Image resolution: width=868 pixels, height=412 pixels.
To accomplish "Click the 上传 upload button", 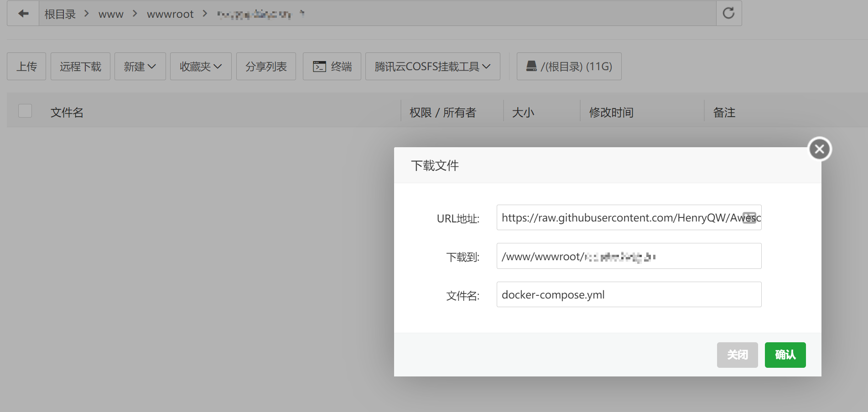I will pyautogui.click(x=26, y=67).
